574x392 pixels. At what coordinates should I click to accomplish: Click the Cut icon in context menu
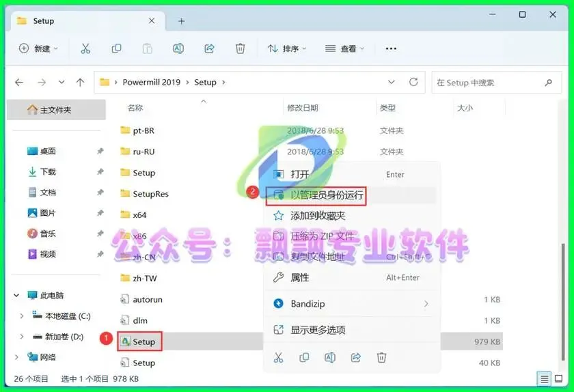pyautogui.click(x=278, y=357)
